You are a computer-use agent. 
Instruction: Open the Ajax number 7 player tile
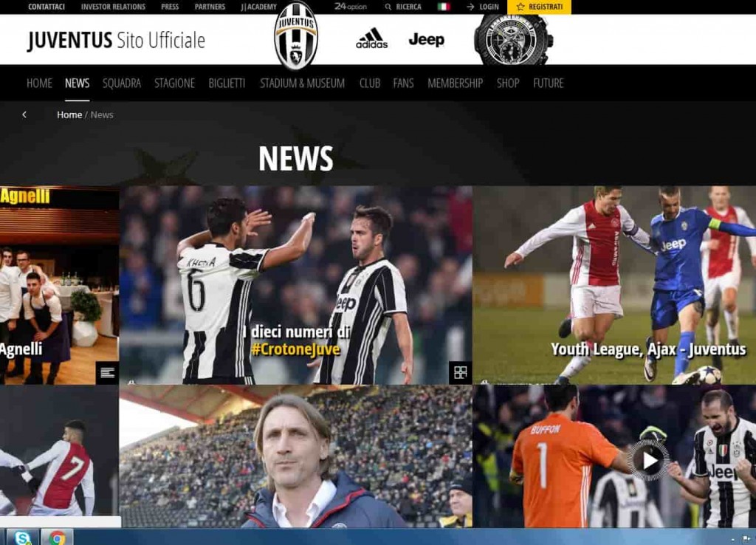(x=59, y=450)
